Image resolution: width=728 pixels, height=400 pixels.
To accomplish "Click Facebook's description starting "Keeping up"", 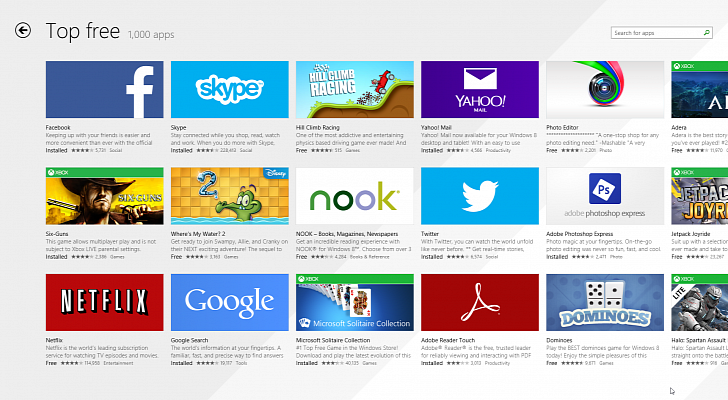I will click(x=99, y=139).
